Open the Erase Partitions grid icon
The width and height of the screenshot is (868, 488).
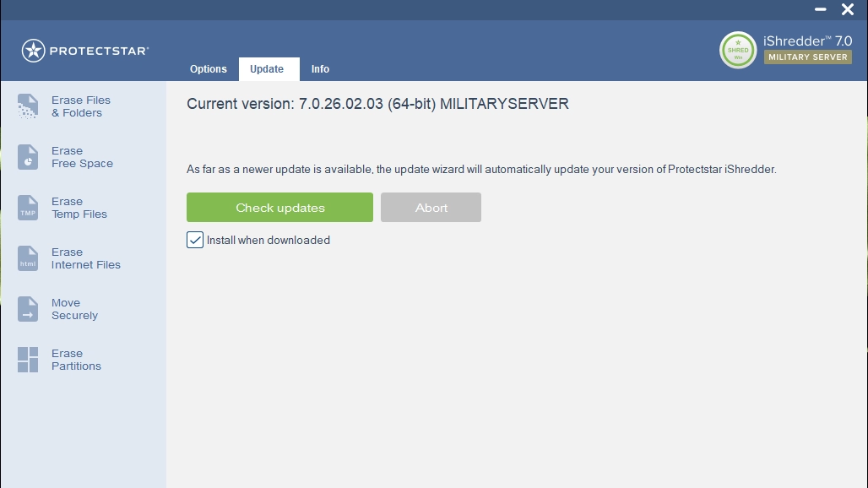click(28, 360)
